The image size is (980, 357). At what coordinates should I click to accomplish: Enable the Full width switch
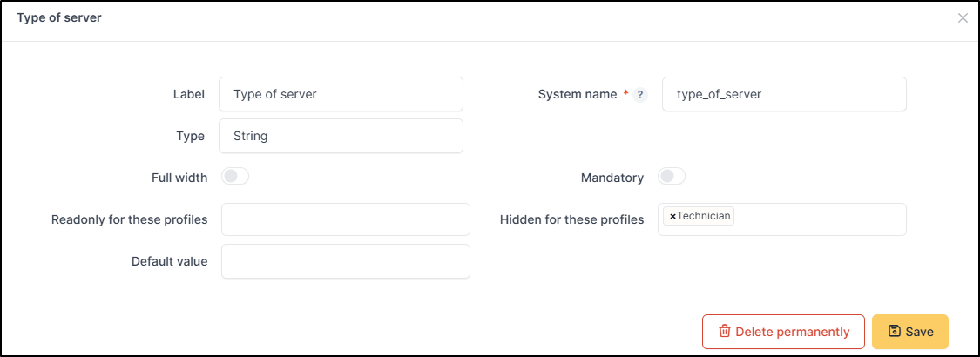tap(235, 177)
